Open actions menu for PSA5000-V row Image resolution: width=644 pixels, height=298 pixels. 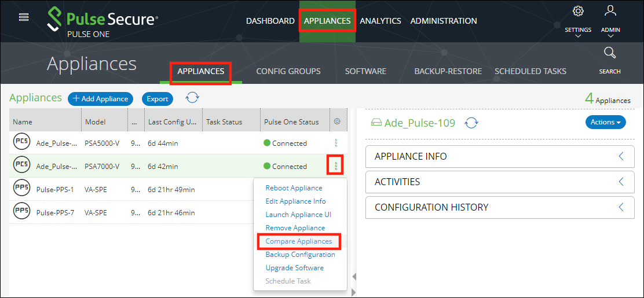click(x=336, y=144)
